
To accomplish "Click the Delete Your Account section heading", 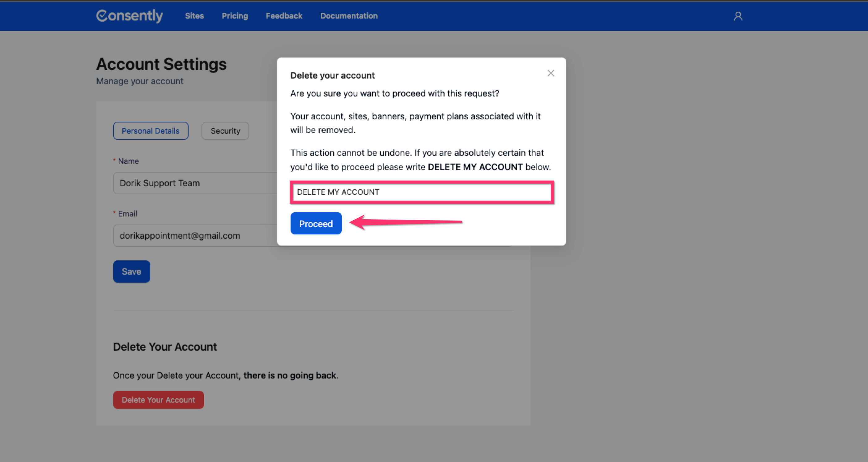I will (x=165, y=347).
